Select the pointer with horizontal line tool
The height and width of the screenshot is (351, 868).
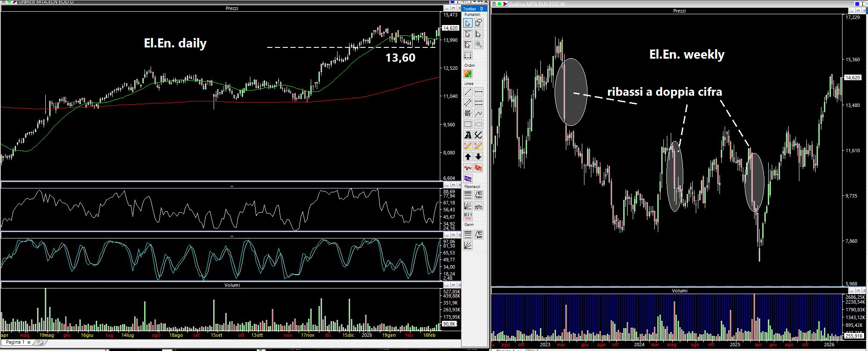click(468, 34)
